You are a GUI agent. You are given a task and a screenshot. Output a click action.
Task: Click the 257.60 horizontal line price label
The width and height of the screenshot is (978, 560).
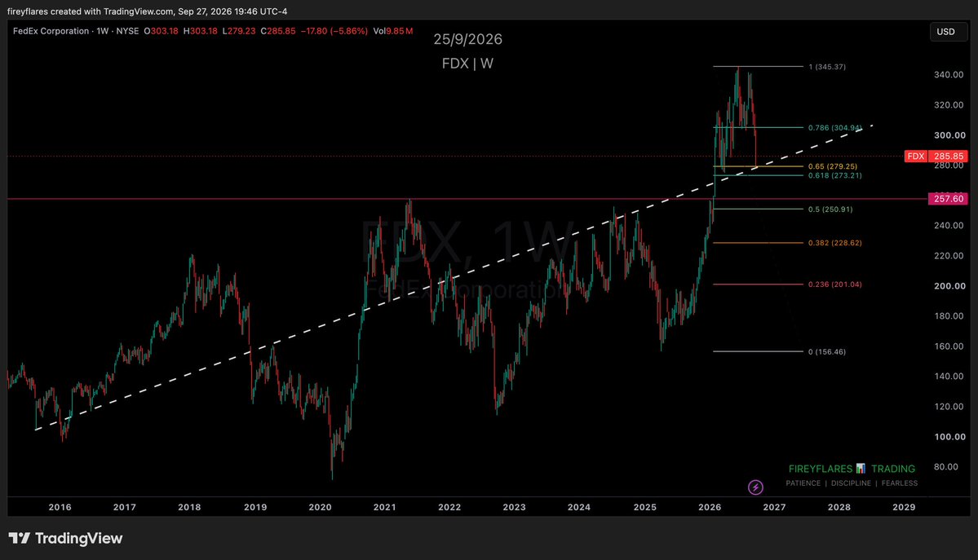[x=948, y=199]
